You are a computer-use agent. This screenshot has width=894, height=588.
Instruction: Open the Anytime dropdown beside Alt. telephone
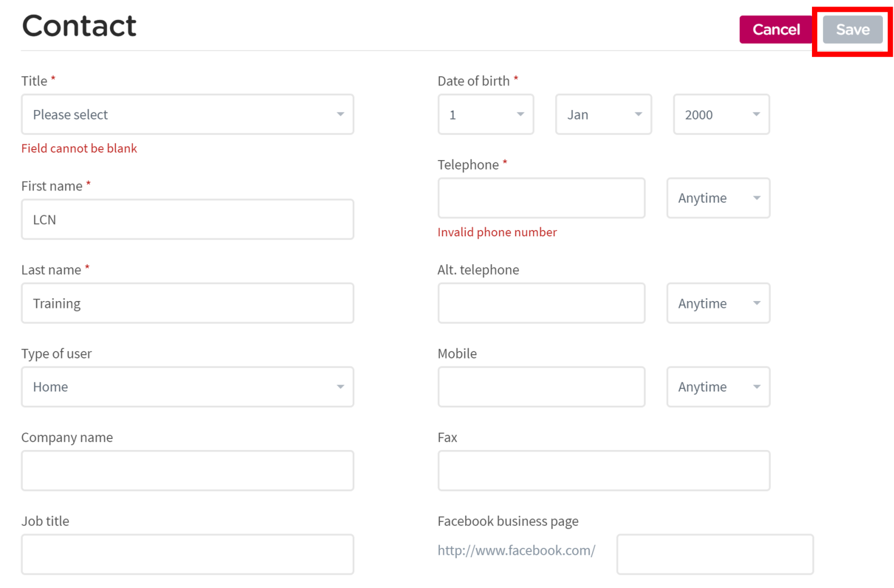coord(718,303)
